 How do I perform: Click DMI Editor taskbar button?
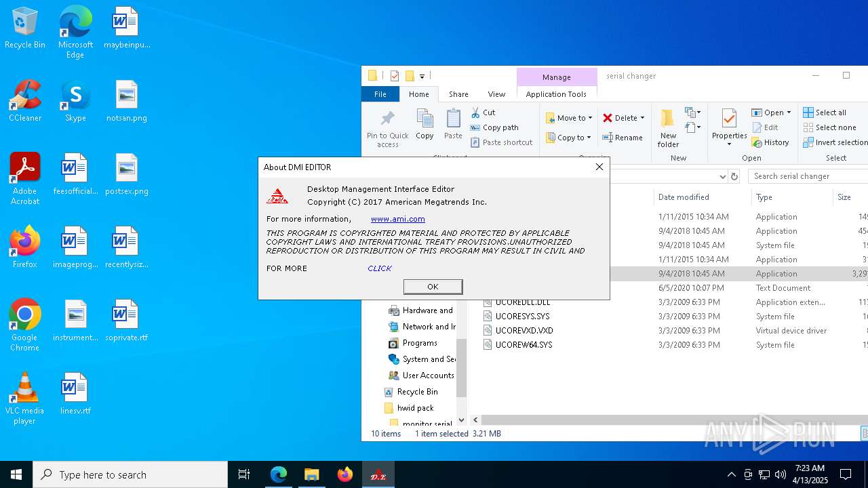coord(378,474)
